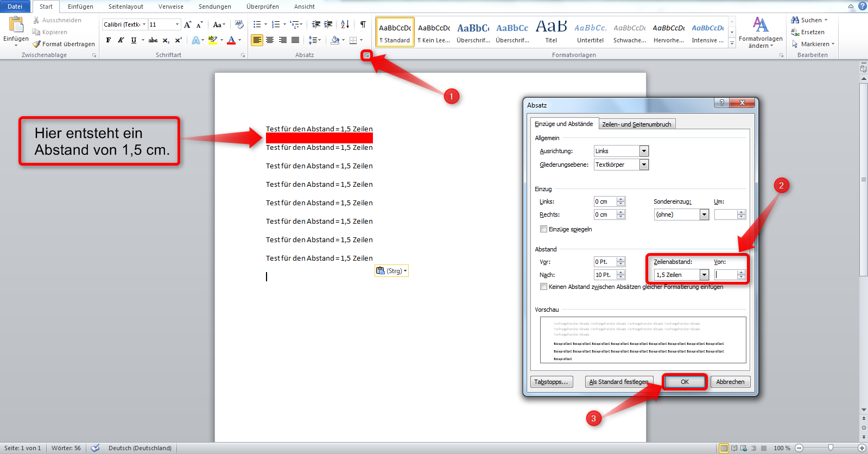Open the font size dropdown
This screenshot has height=454, width=868.
(177, 24)
